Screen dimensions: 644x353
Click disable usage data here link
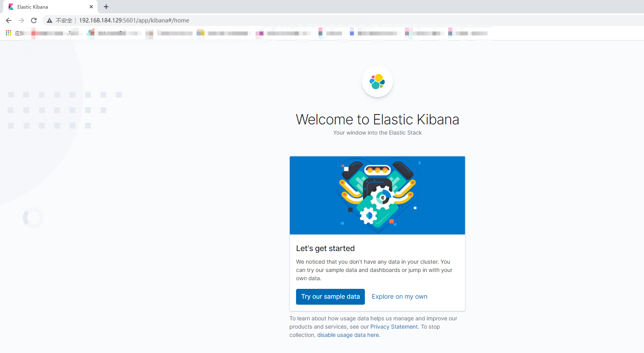(348, 335)
